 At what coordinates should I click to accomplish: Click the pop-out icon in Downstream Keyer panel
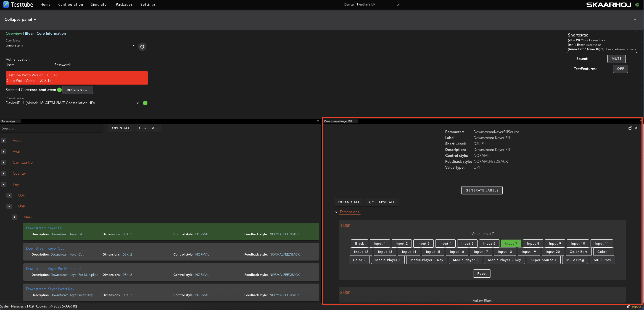coord(630,128)
